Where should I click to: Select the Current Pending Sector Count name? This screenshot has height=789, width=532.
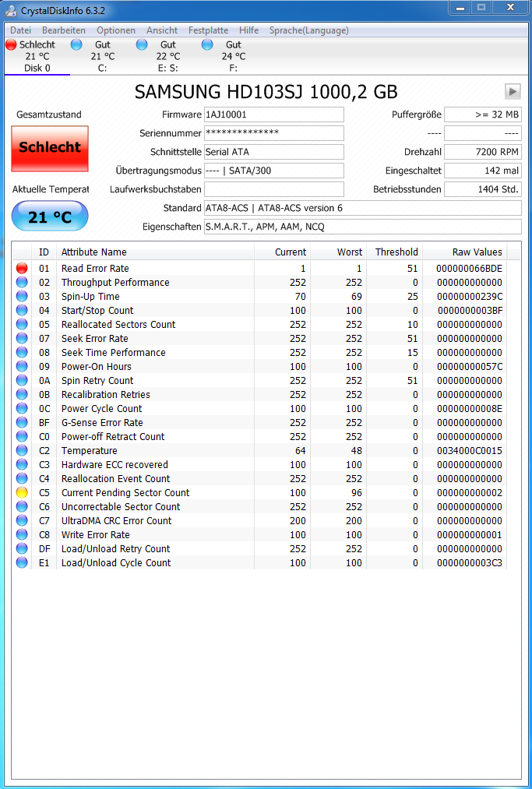coord(125,492)
